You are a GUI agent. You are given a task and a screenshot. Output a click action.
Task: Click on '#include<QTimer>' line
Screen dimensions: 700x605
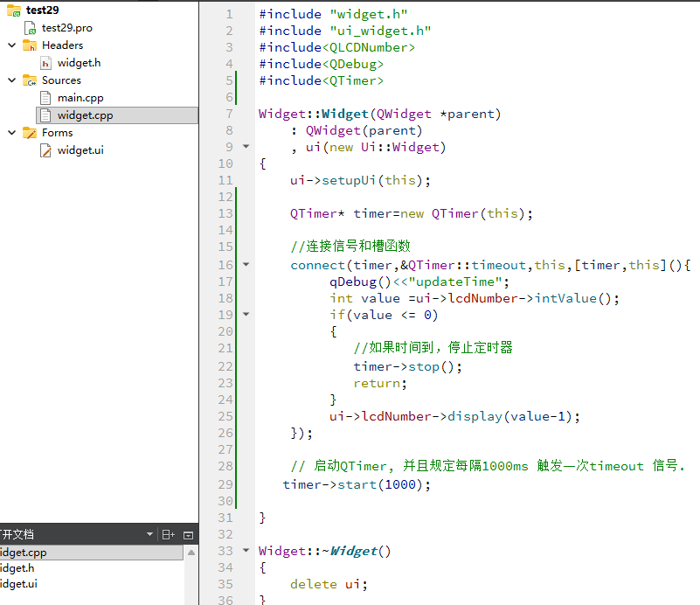point(322,80)
